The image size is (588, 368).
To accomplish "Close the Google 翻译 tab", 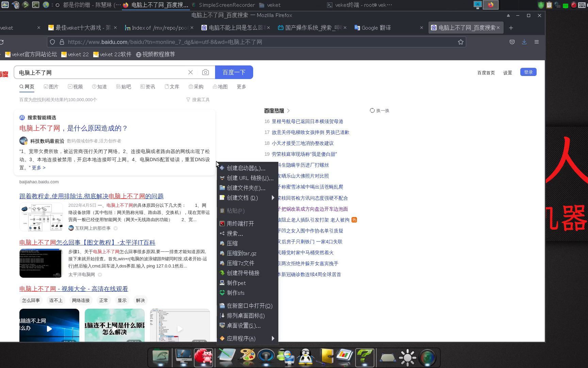I will coord(422,28).
